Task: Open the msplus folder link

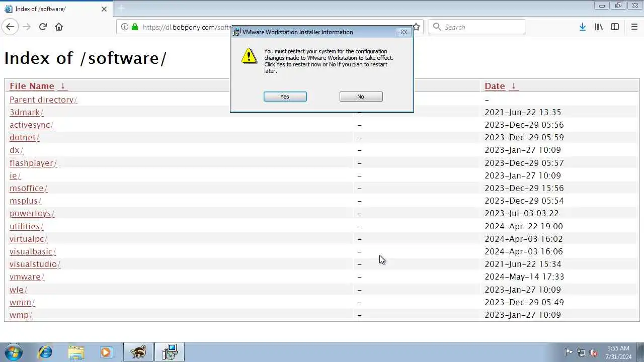Action: pyautogui.click(x=25, y=201)
